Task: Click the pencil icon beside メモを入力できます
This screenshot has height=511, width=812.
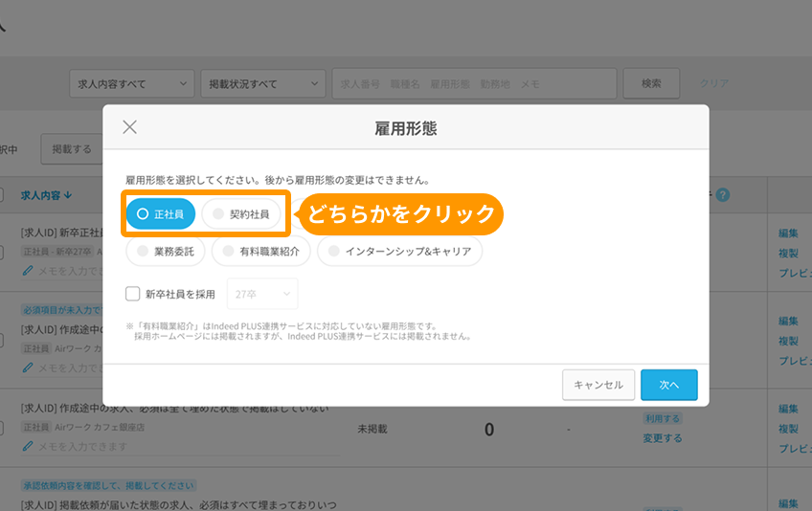Action: tap(28, 446)
